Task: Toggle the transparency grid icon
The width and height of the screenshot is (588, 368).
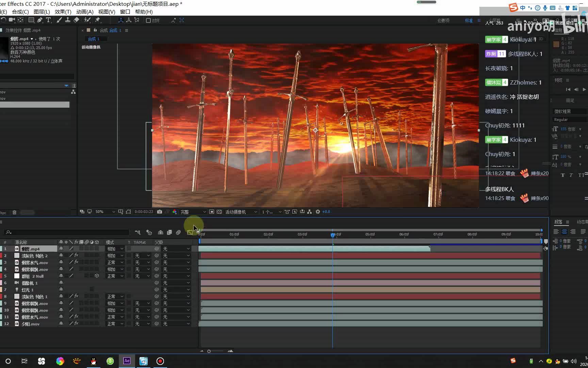Action: pyautogui.click(x=219, y=212)
